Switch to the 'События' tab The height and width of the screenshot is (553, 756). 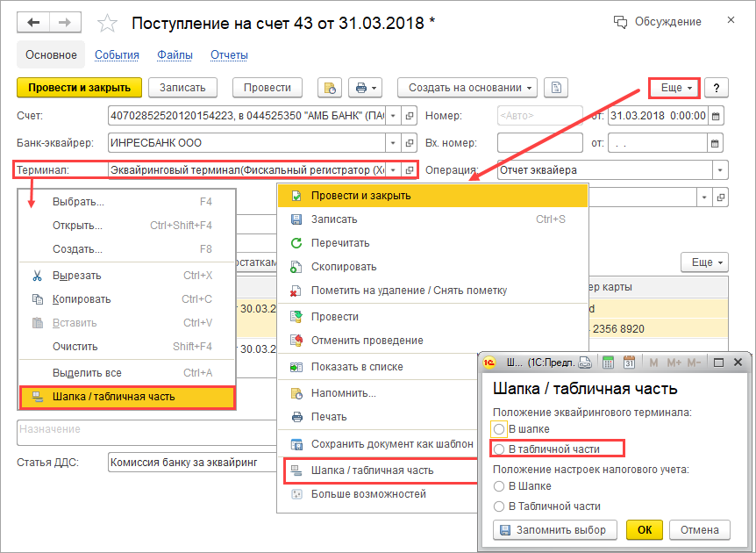click(117, 55)
